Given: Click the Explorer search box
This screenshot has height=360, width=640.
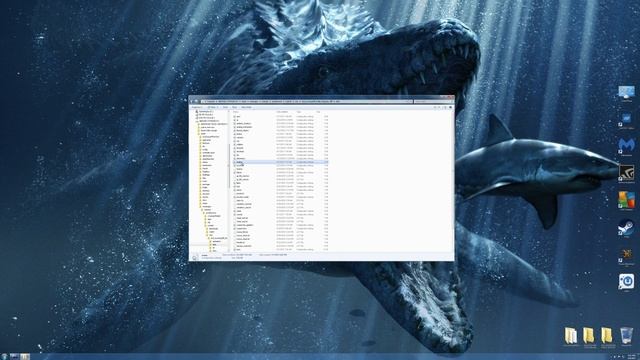Looking at the screenshot, I should (433, 101).
